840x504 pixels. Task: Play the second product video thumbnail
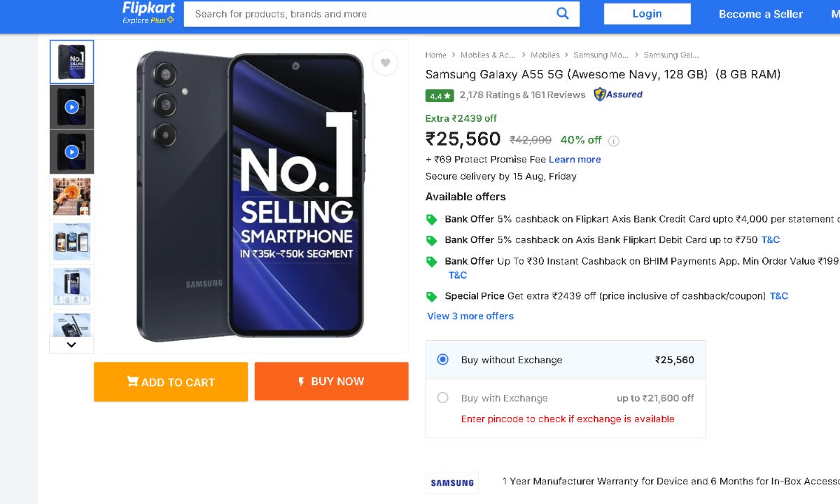coord(71,152)
